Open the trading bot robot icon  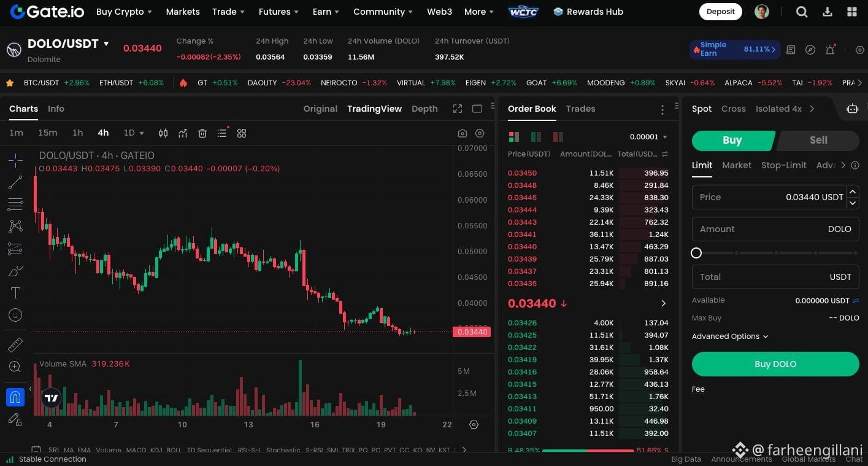[x=853, y=109]
